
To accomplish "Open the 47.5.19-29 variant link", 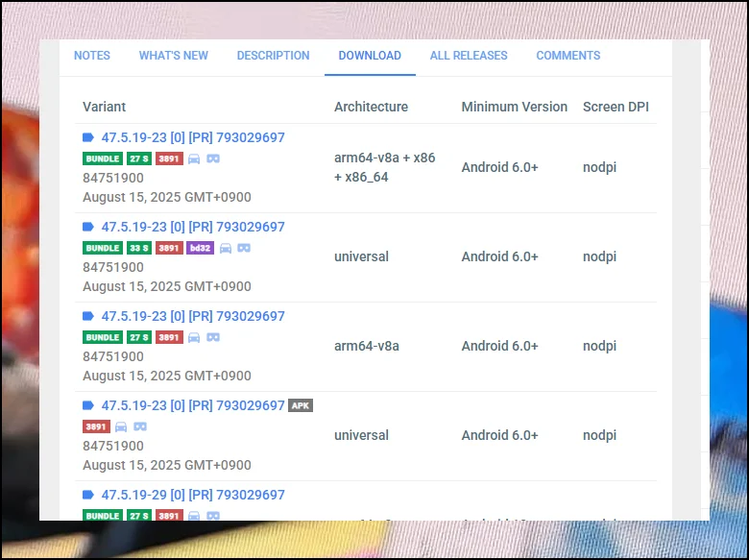I will click(193, 495).
